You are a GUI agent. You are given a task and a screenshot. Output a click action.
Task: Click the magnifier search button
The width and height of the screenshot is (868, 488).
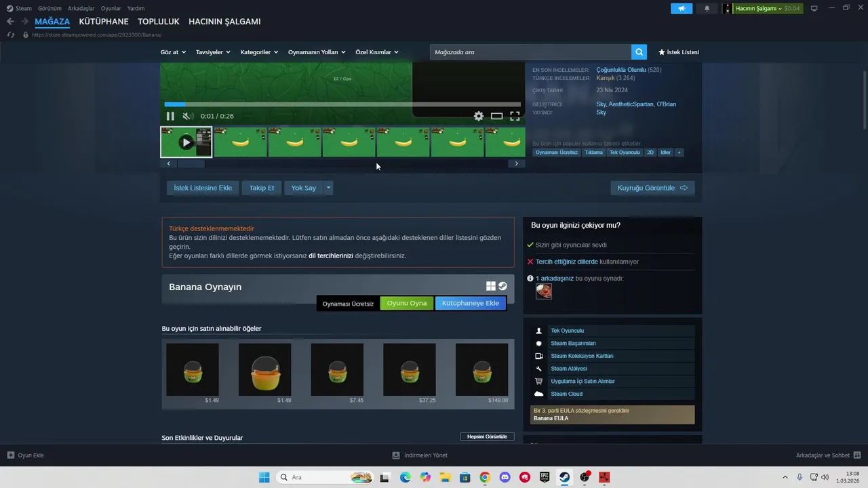[x=639, y=52]
